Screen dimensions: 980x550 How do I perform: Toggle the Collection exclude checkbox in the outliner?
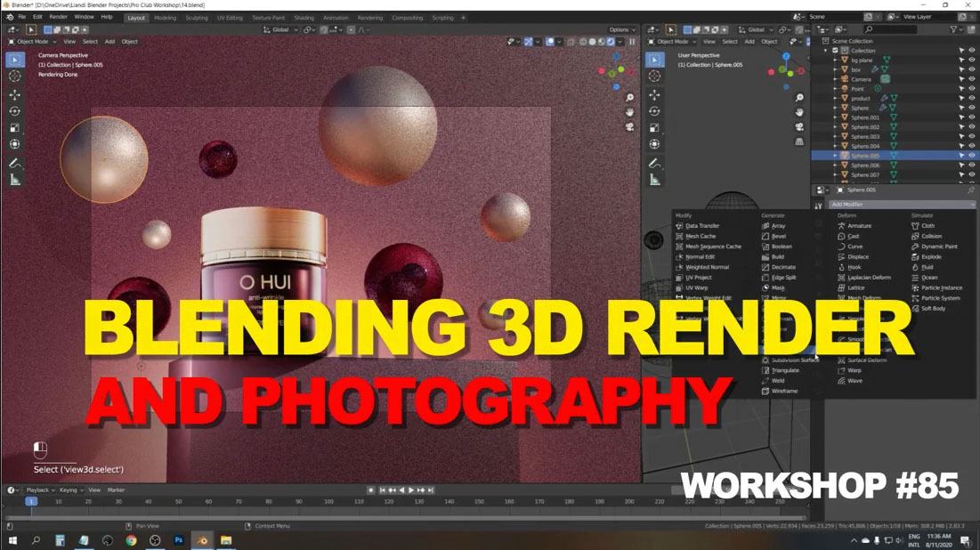tap(835, 51)
